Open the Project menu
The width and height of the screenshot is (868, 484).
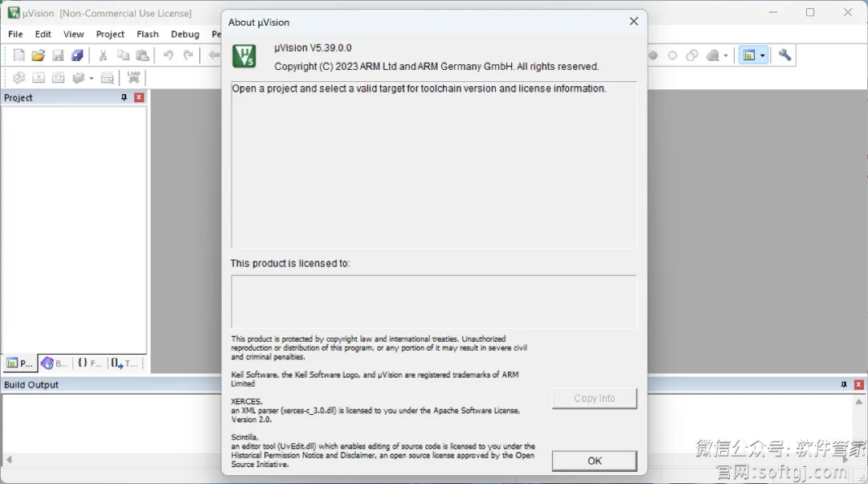coord(110,34)
